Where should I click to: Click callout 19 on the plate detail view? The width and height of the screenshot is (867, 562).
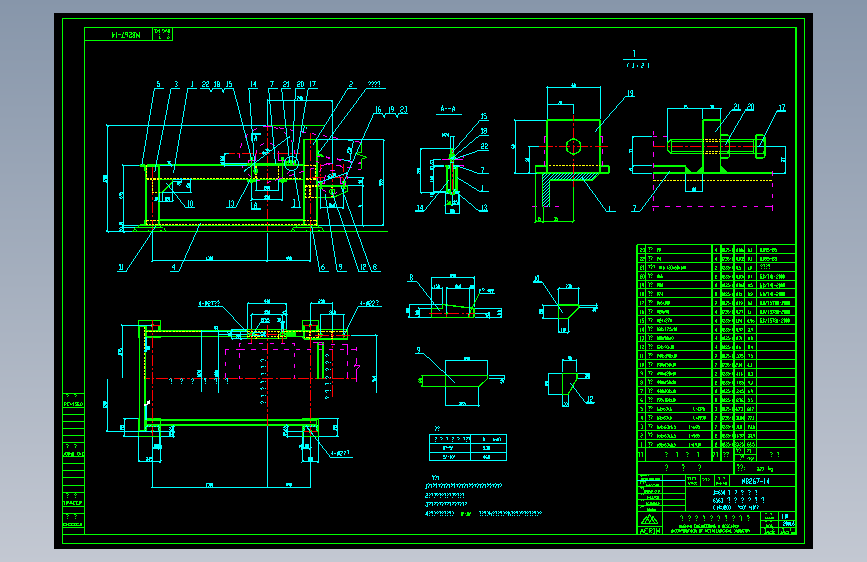(x=630, y=93)
